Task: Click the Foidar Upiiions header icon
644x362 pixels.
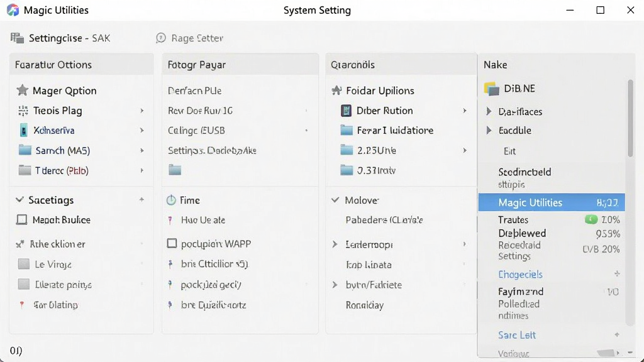Action: click(x=337, y=90)
